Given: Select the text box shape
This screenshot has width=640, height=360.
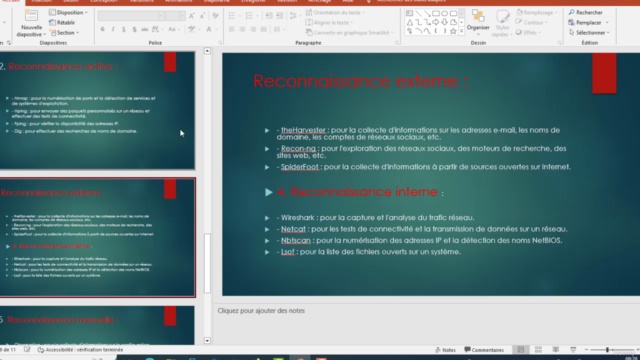Looking at the screenshot, I should (409, 13).
